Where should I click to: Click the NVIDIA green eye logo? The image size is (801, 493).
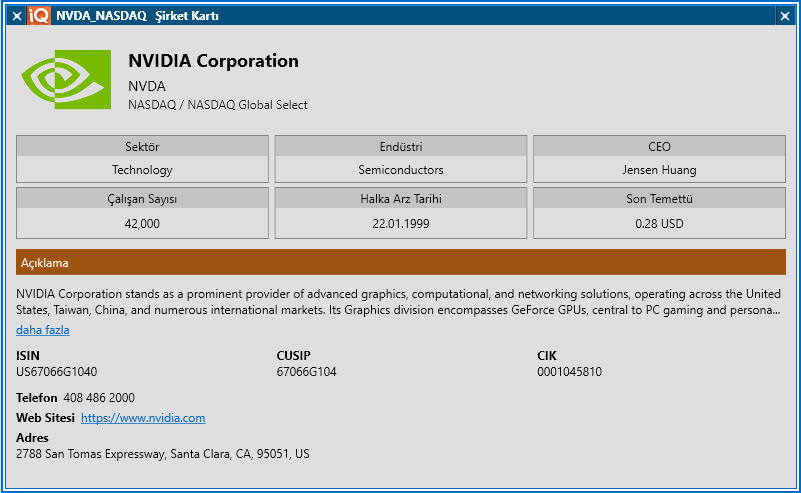pyautogui.click(x=66, y=79)
